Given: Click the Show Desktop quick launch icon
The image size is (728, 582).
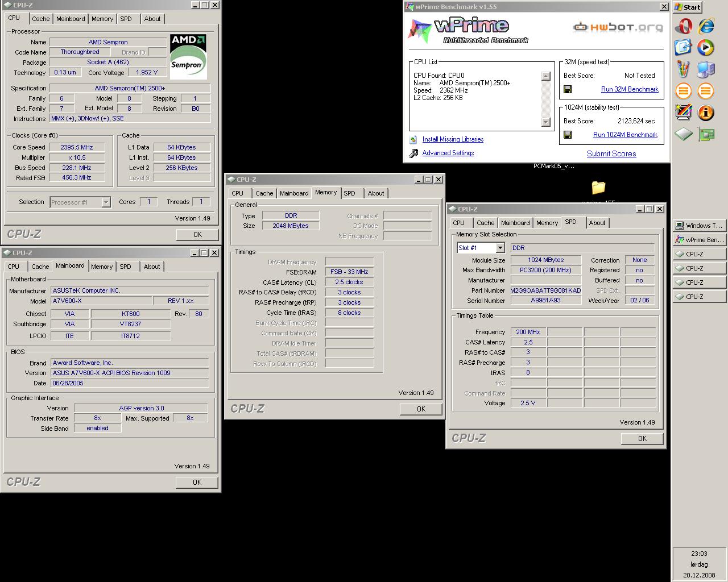Looking at the screenshot, I should point(684,48).
